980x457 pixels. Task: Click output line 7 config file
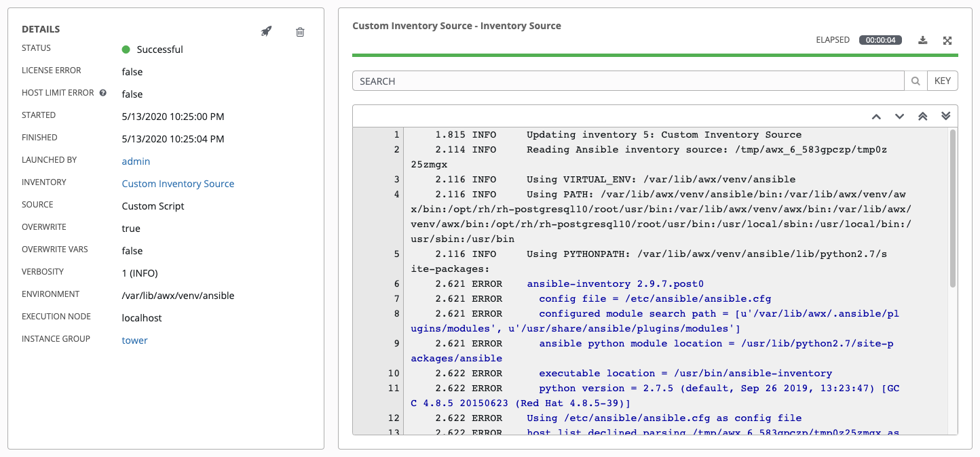coord(655,298)
